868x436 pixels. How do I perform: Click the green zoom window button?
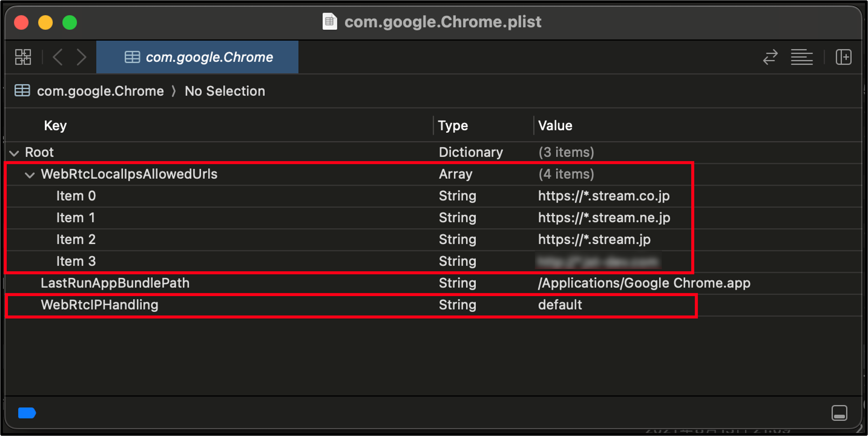click(x=70, y=23)
